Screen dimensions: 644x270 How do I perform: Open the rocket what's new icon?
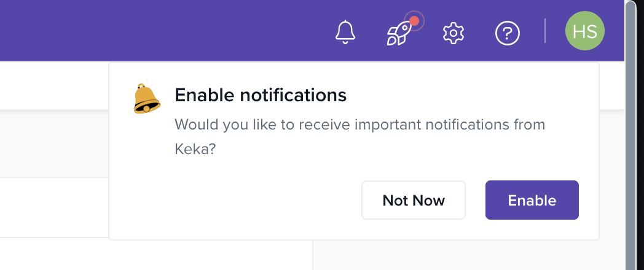click(x=399, y=33)
